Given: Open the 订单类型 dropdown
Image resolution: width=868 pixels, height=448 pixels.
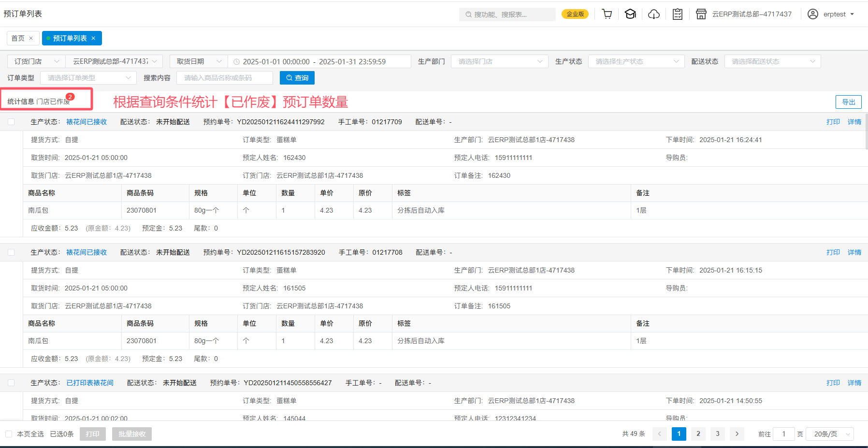Looking at the screenshot, I should point(88,78).
